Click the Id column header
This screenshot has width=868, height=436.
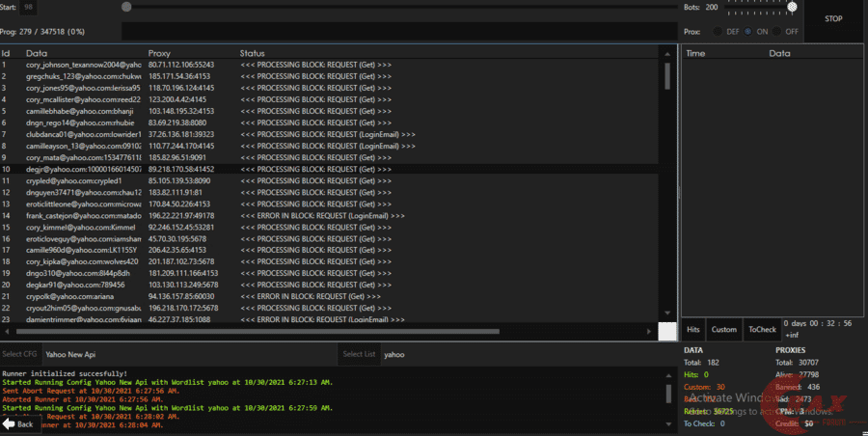tap(6, 53)
